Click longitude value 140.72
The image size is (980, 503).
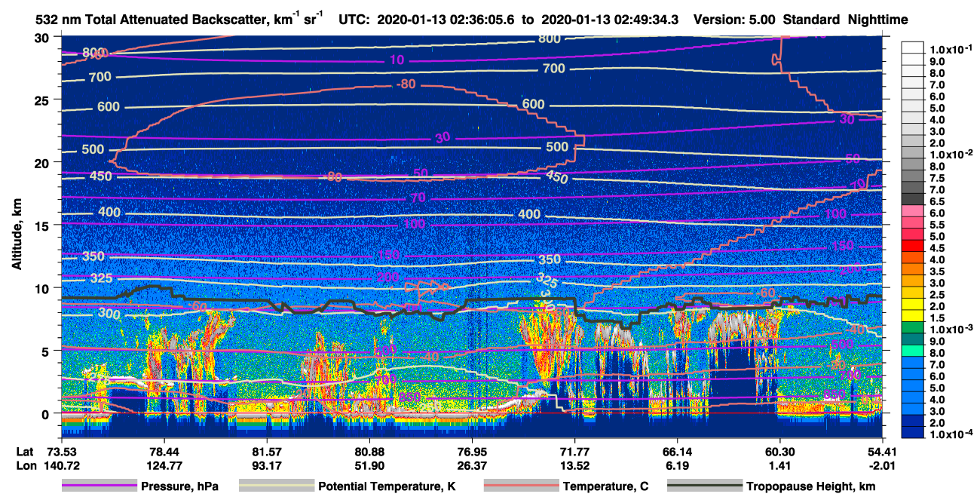pos(60,465)
